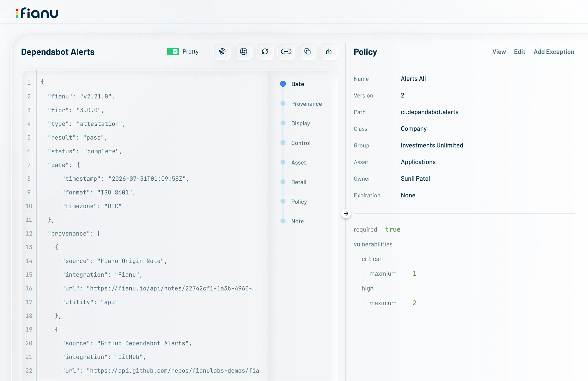The height and width of the screenshot is (381, 588).
Task: Navigate to the Asset section
Action: (298, 162)
